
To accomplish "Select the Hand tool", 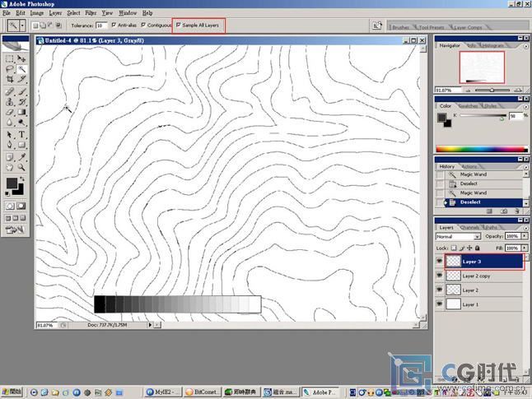I will pyautogui.click(x=10, y=167).
